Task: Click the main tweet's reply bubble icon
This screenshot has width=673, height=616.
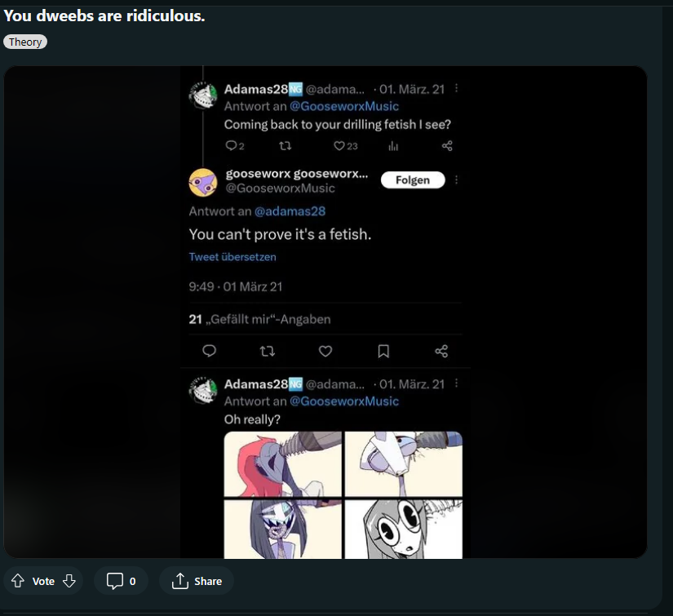Action: pyautogui.click(x=209, y=351)
